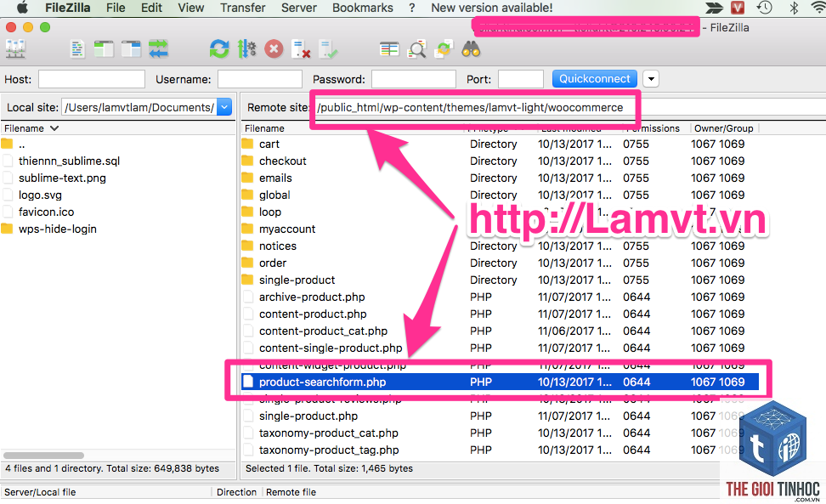Viewport: 826px width, 504px height.
Task: Open the Bluetooth menu bar icon
Action: pos(794,8)
